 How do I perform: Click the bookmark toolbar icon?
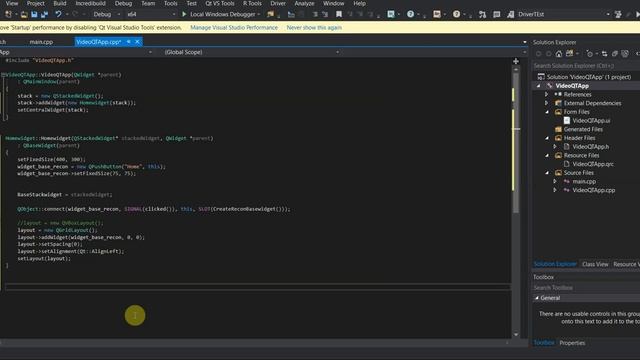click(x=339, y=14)
